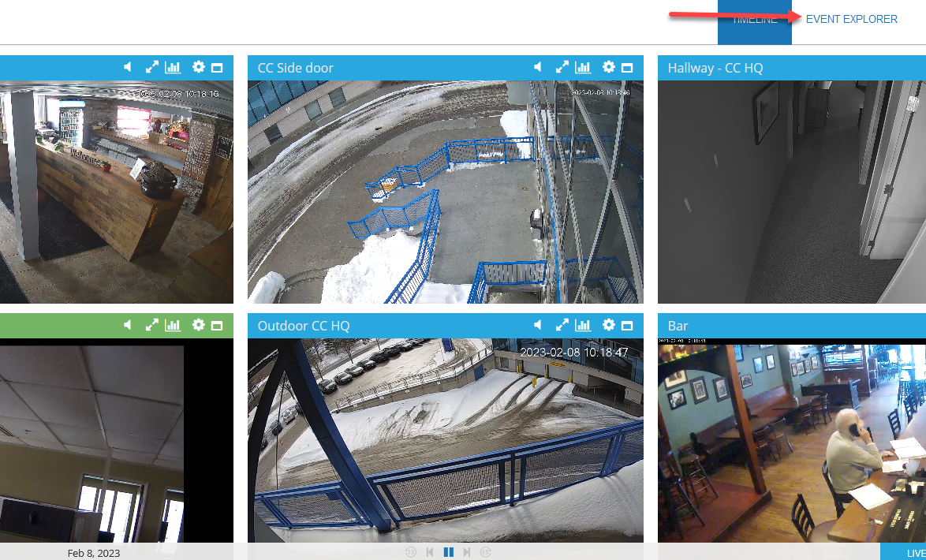Expand Outdoor CC HQ camera to fullscreen
This screenshot has height=560, width=926.
pos(562,324)
